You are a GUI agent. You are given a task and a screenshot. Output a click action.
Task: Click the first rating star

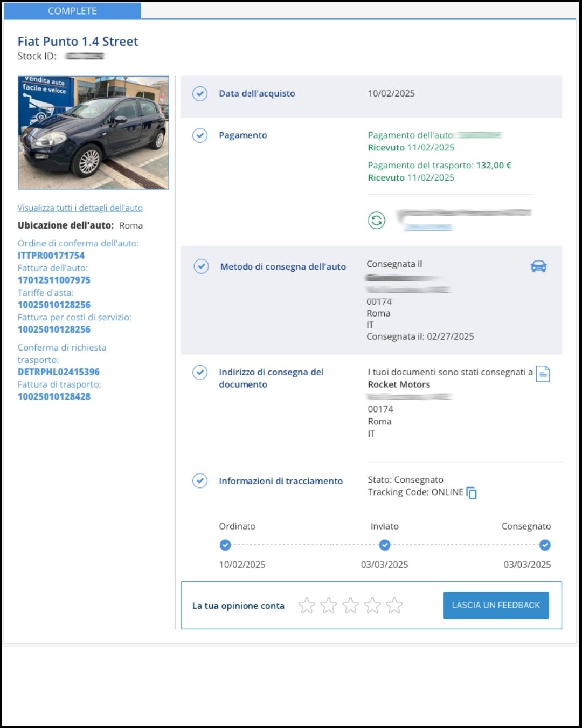pyautogui.click(x=307, y=606)
